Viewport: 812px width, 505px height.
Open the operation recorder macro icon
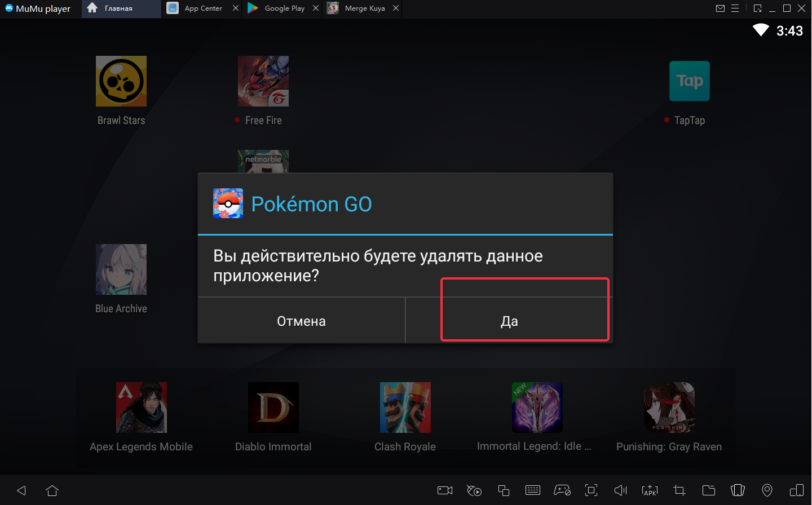point(474,490)
